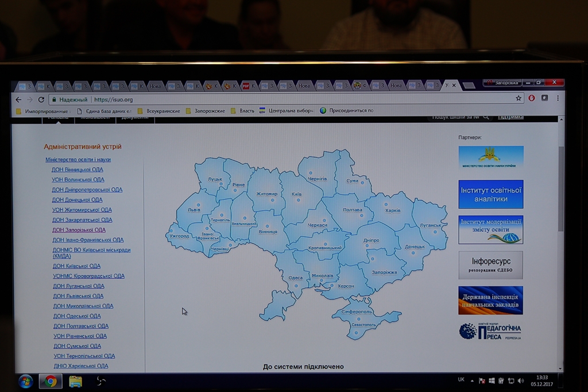Open the Міністерство освіти partner banner
This screenshot has height=392, width=588.
491,158
